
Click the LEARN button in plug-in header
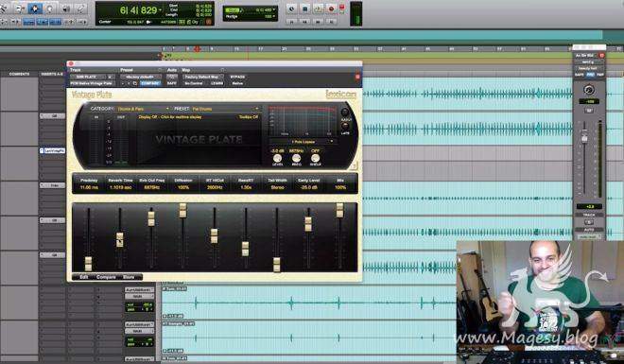click(x=217, y=83)
